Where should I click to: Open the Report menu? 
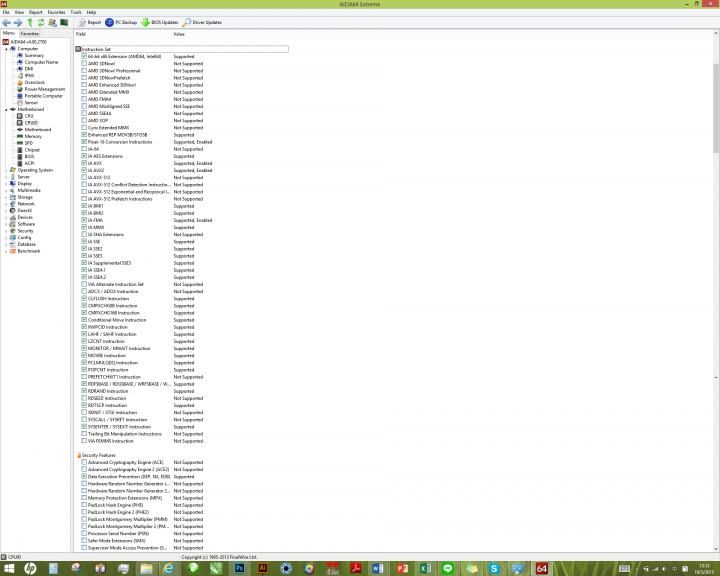35,12
